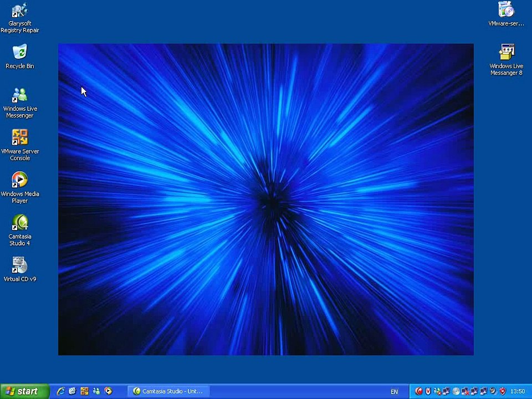
Task: Open the McAfee shield tray icon
Action: (x=428, y=391)
